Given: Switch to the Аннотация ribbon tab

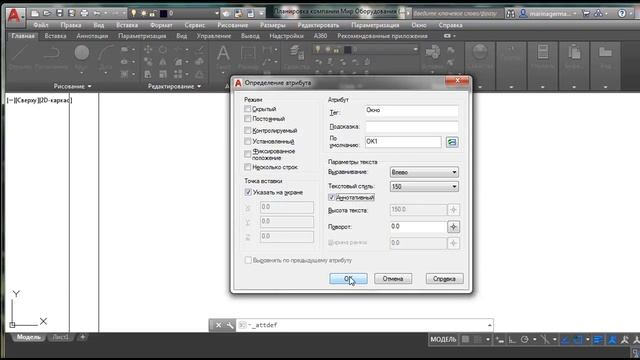Looking at the screenshot, I should coord(92,36).
